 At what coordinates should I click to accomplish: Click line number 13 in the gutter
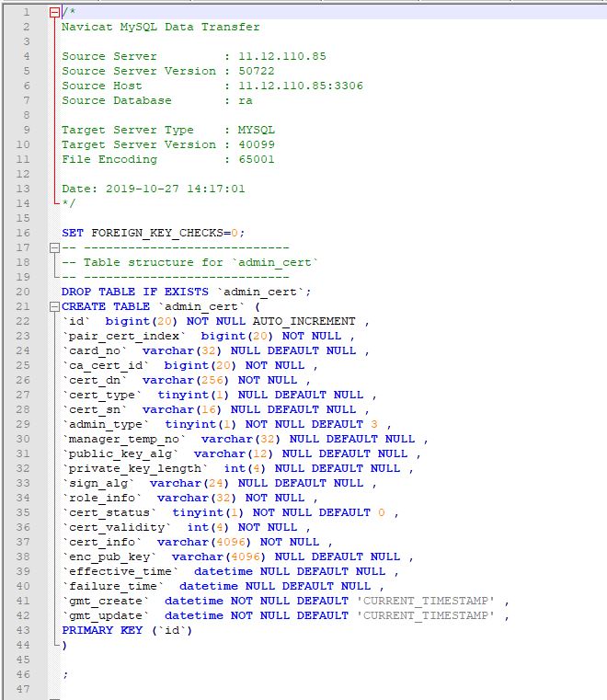point(23,189)
